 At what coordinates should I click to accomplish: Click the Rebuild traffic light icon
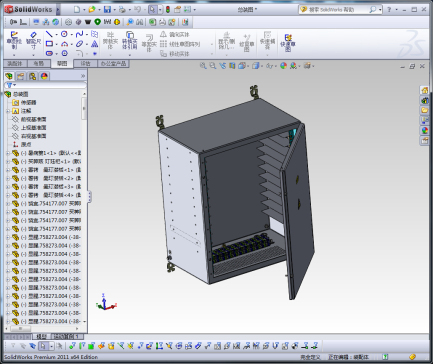click(168, 9)
